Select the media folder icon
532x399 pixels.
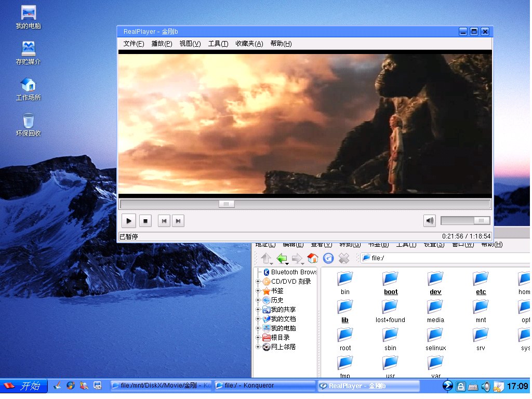coord(436,307)
